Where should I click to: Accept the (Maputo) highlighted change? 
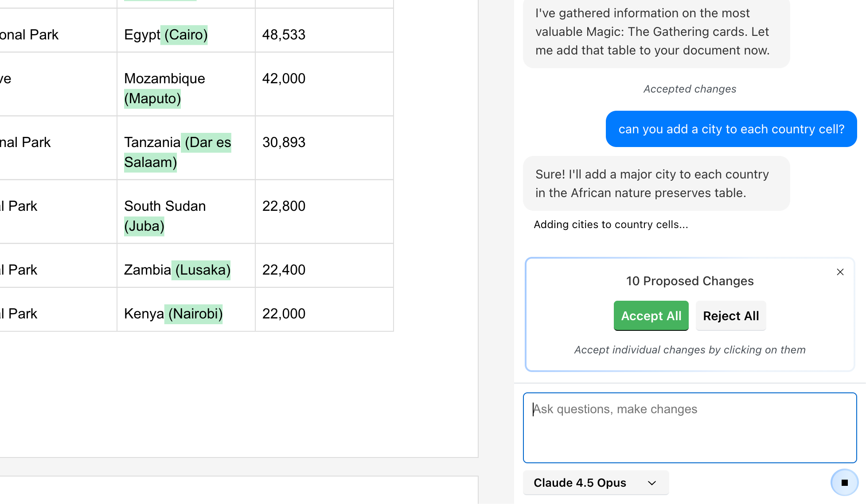(x=152, y=98)
